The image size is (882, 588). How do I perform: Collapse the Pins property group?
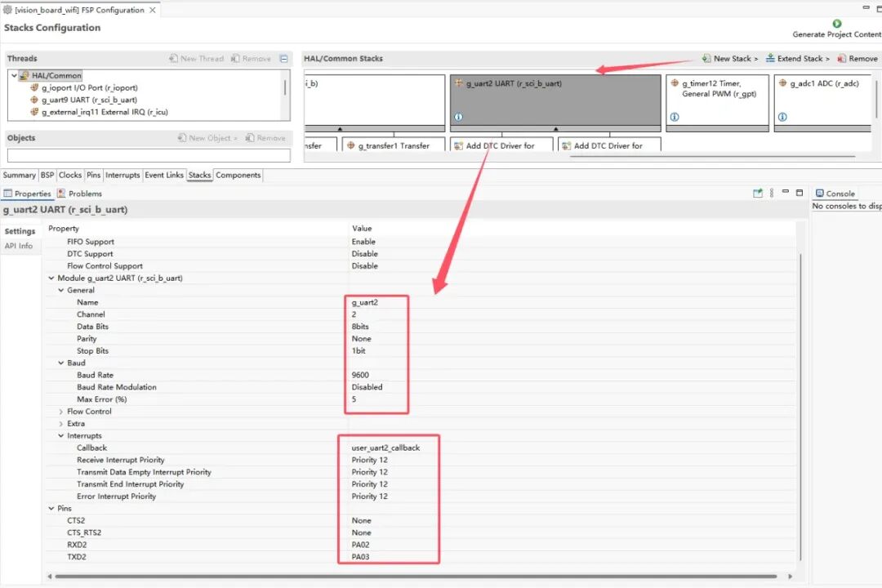pos(51,508)
